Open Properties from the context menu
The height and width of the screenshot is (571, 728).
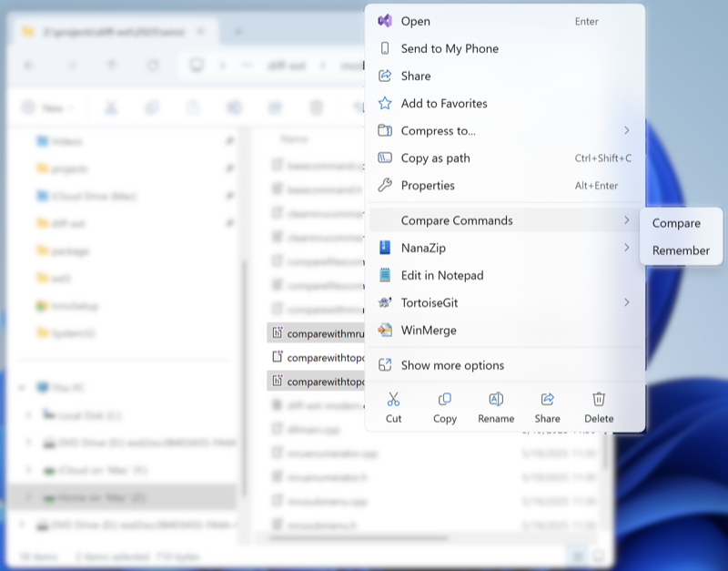pos(505,186)
